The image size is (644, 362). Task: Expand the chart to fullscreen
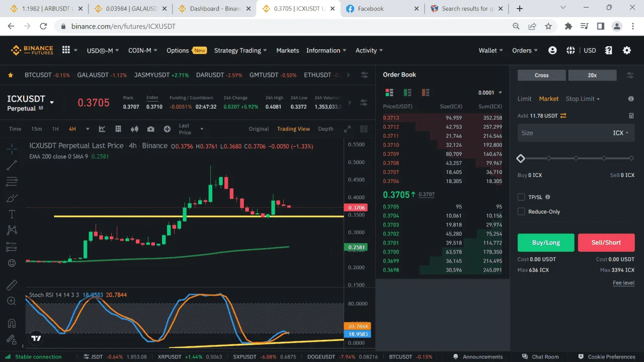tap(347, 129)
